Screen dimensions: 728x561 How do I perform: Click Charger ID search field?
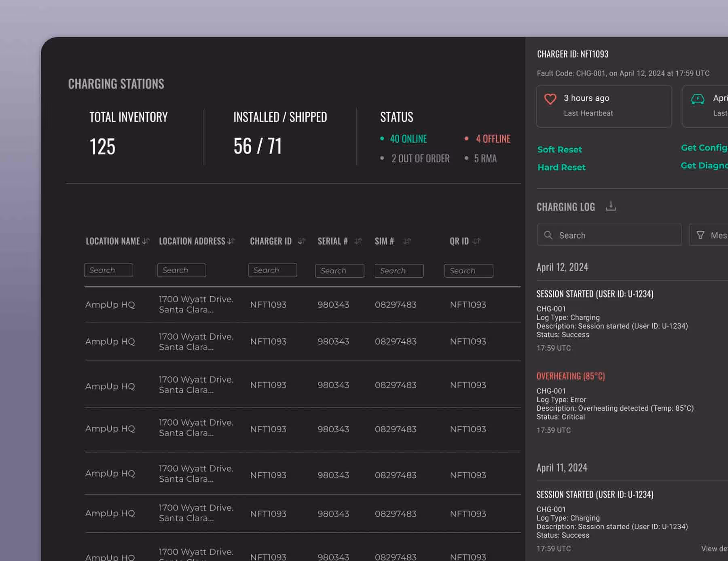[273, 270]
